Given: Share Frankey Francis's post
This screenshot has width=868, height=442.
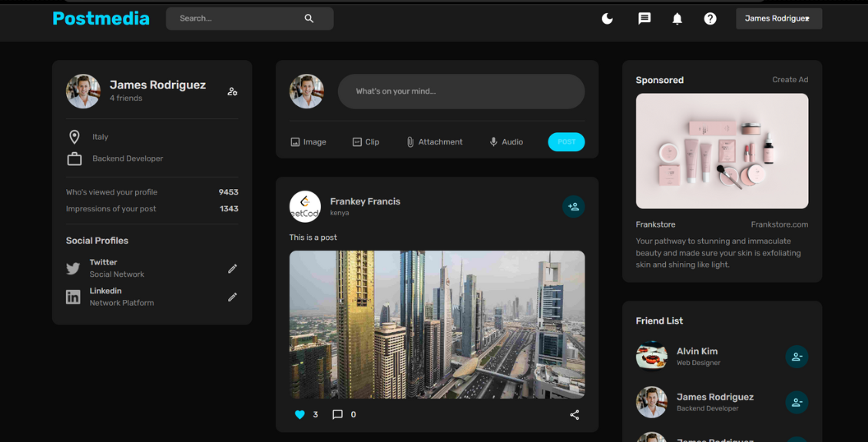Looking at the screenshot, I should tap(575, 414).
